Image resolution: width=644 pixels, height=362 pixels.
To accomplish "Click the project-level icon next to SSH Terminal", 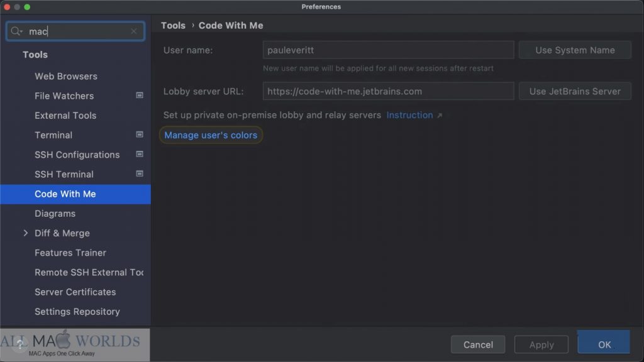I will [x=140, y=174].
